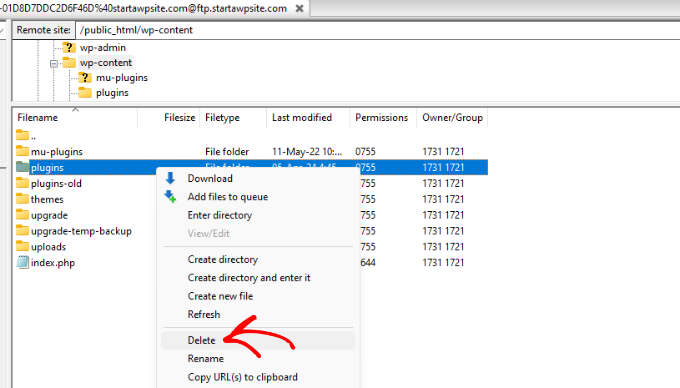
Task: Sort by Permissions column header
Action: pos(381,117)
